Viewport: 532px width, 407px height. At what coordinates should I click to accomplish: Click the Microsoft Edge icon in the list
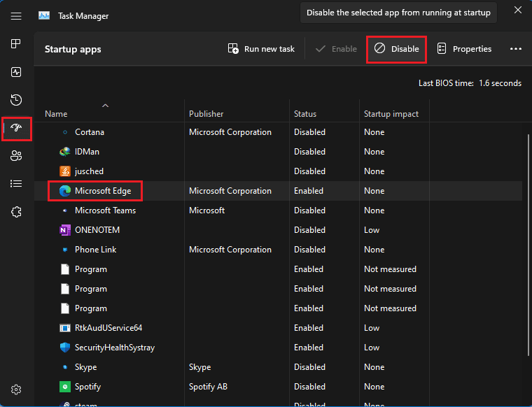(x=65, y=191)
